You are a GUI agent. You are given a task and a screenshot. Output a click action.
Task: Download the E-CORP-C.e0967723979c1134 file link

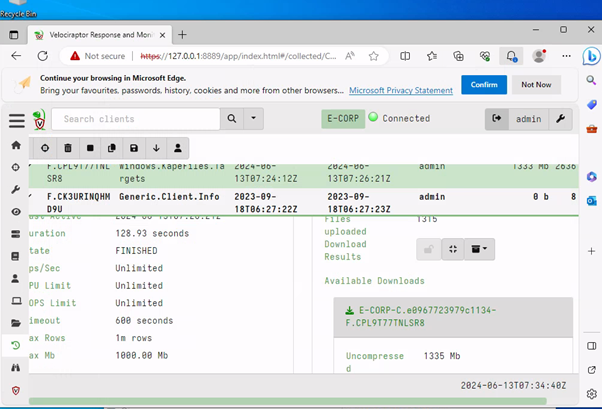coord(421,316)
